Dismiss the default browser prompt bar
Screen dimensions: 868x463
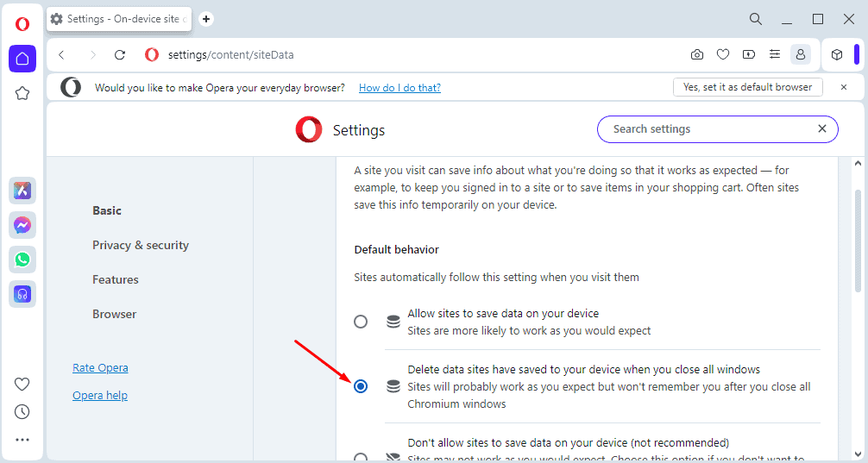(x=844, y=87)
